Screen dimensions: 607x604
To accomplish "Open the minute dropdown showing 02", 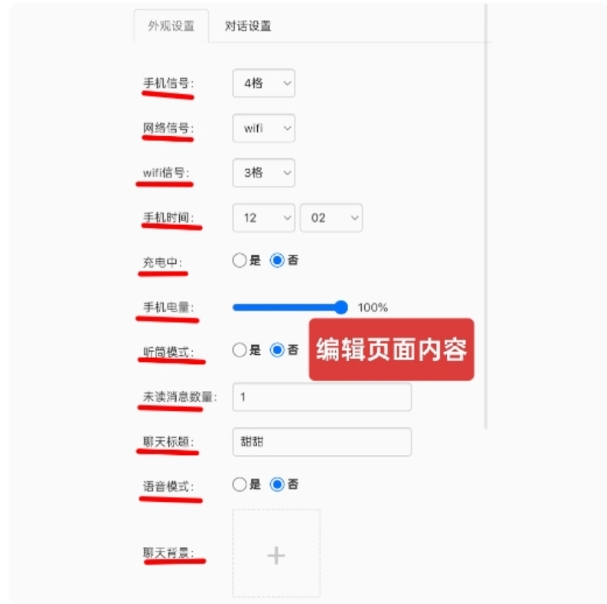I will point(331,218).
